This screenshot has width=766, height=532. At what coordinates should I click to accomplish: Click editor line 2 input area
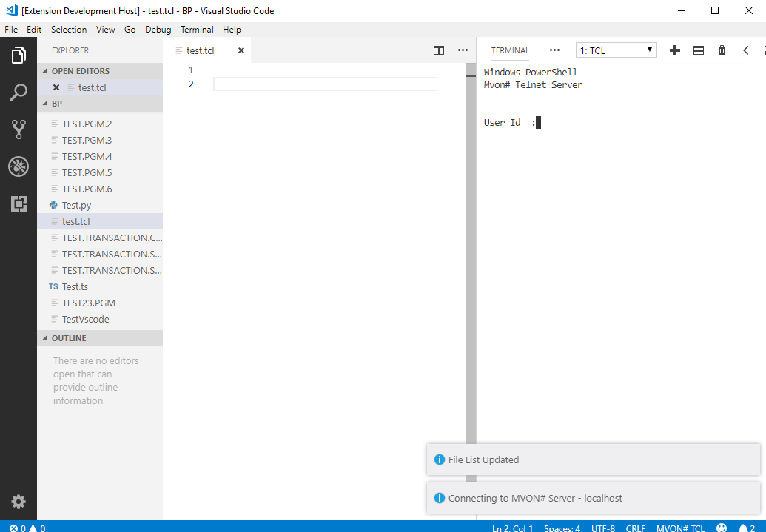coord(326,84)
